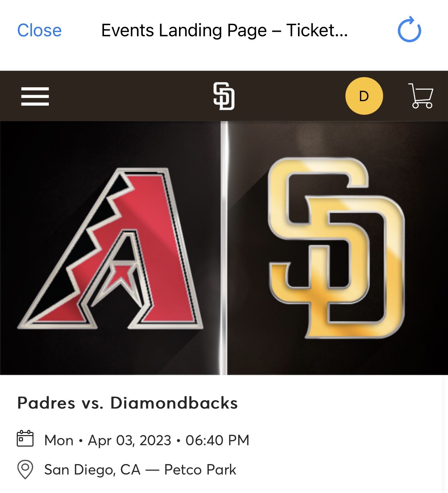
Task: Tap the large gold Padres SD logo
Action: click(336, 248)
